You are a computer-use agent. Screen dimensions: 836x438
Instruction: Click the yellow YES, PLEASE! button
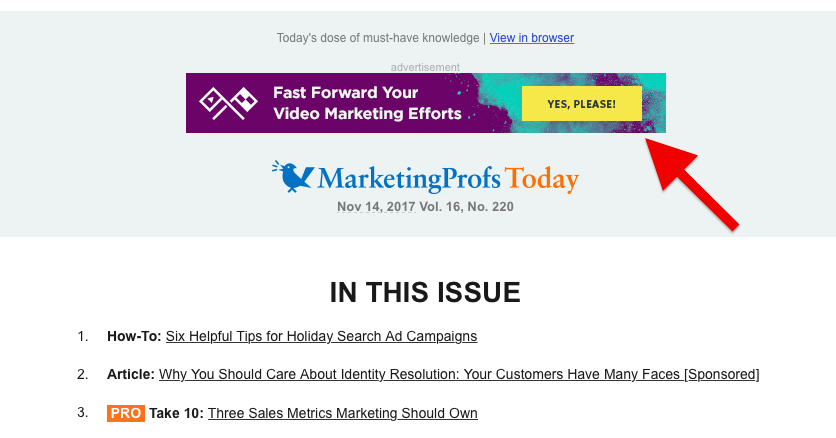point(582,103)
